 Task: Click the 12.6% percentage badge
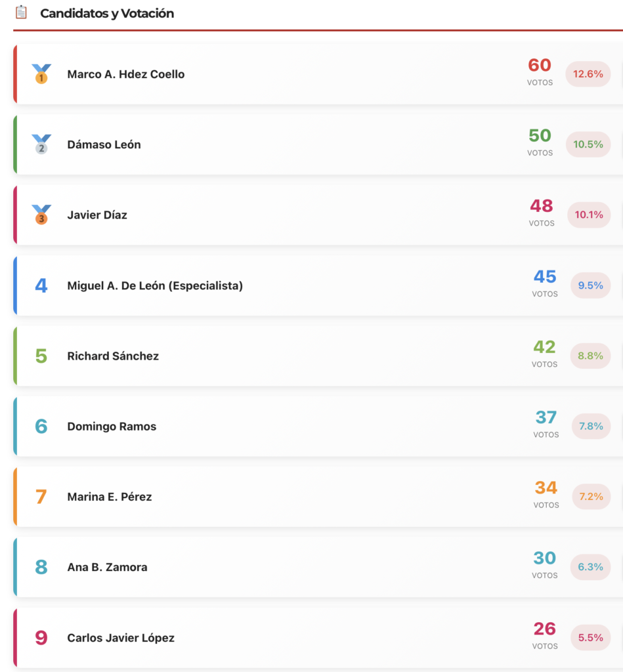coord(588,74)
